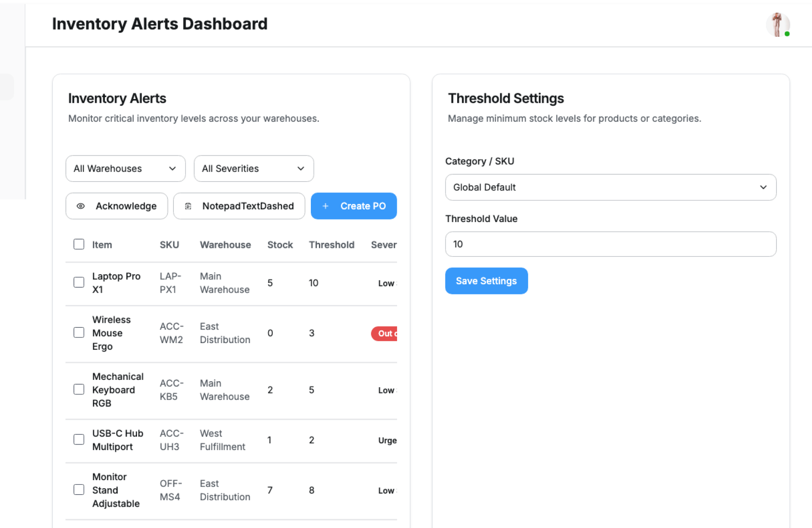Expand the All Severities dropdown
The height and width of the screenshot is (528, 812).
tap(253, 168)
